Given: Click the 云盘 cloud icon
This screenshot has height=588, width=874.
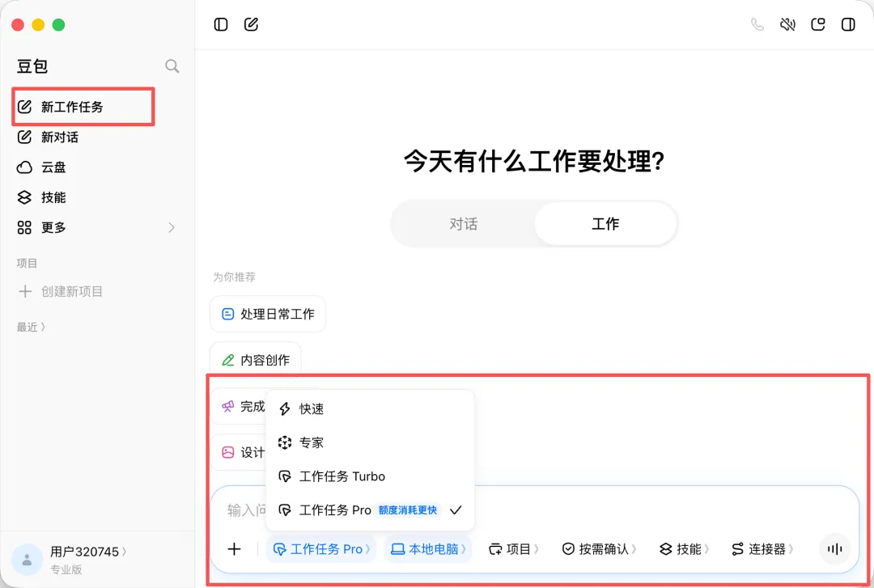Looking at the screenshot, I should [24, 167].
